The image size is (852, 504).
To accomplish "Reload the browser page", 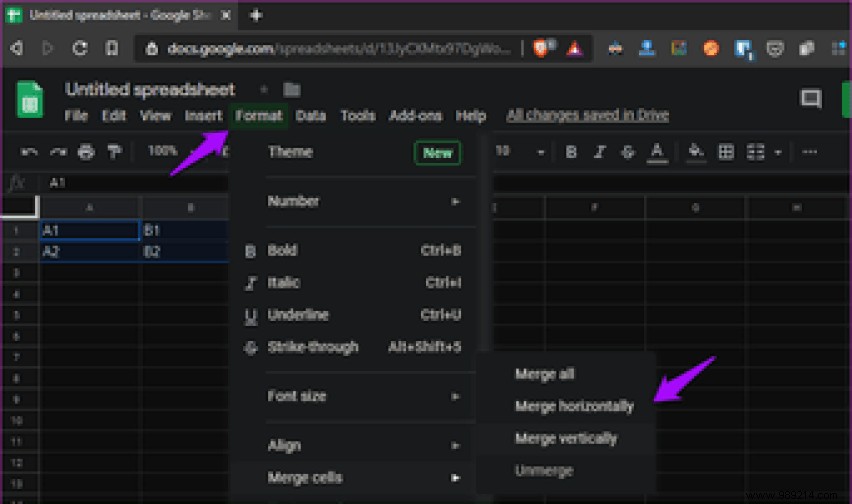I will tap(80, 48).
